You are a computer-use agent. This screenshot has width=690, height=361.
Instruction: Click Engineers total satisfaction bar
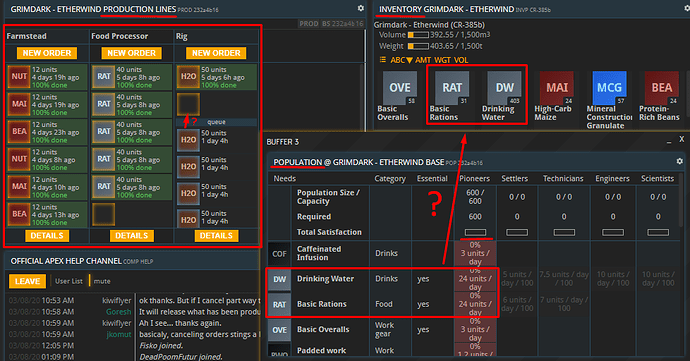tap(613, 232)
